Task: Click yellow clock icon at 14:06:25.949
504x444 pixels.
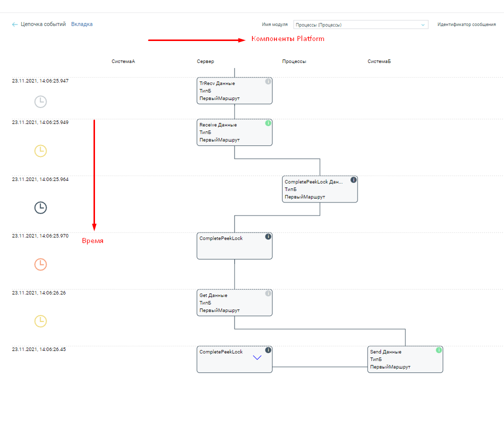Action: [x=40, y=150]
